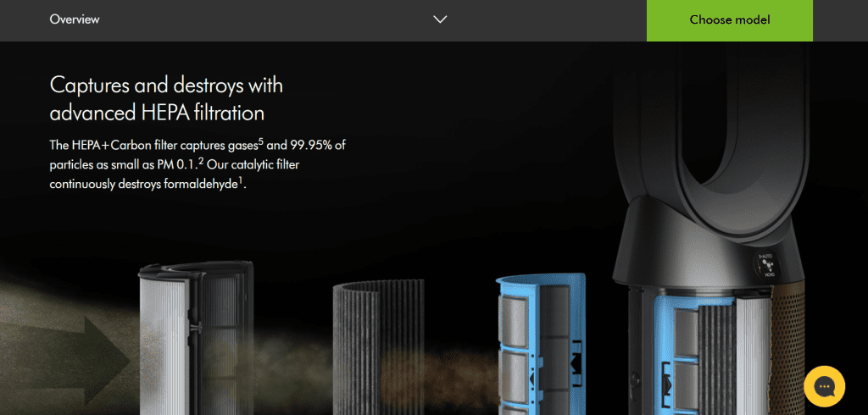Click the text "continuously destroys formaldehyde"
The image size is (868, 415).
(x=144, y=185)
